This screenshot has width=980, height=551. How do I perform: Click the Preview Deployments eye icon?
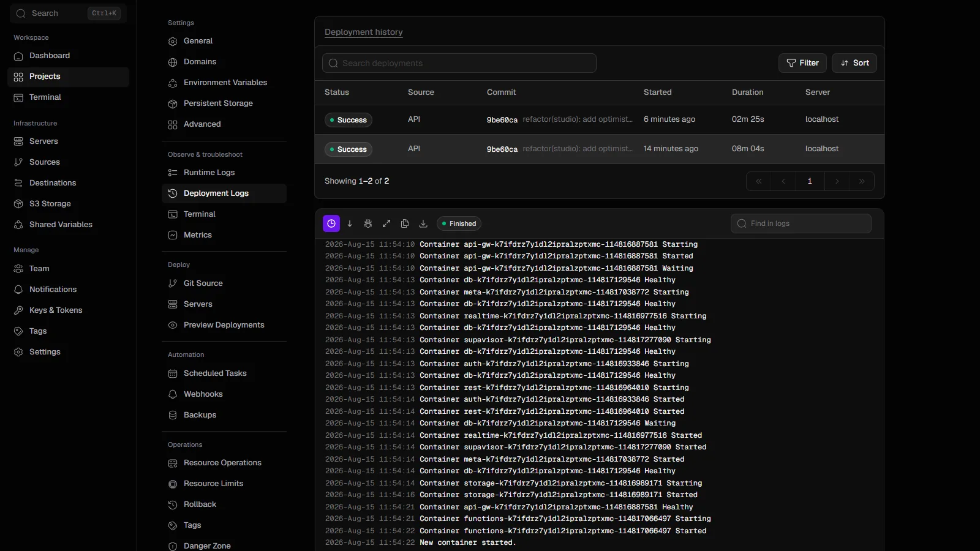point(173,325)
